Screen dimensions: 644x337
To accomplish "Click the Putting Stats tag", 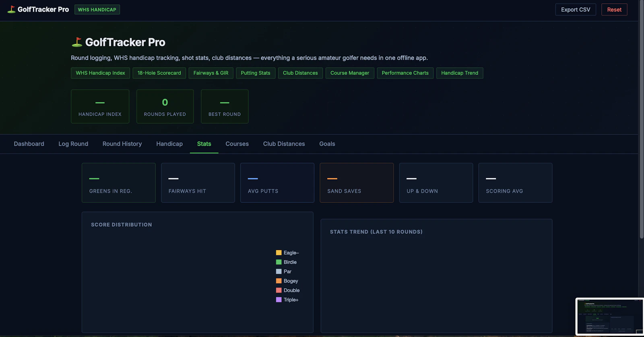I will pyautogui.click(x=256, y=73).
